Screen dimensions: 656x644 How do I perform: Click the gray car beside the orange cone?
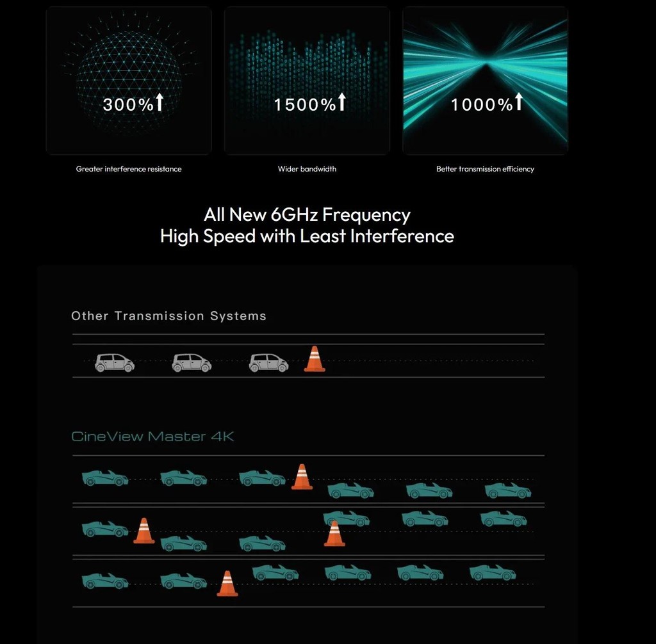pyautogui.click(x=268, y=363)
